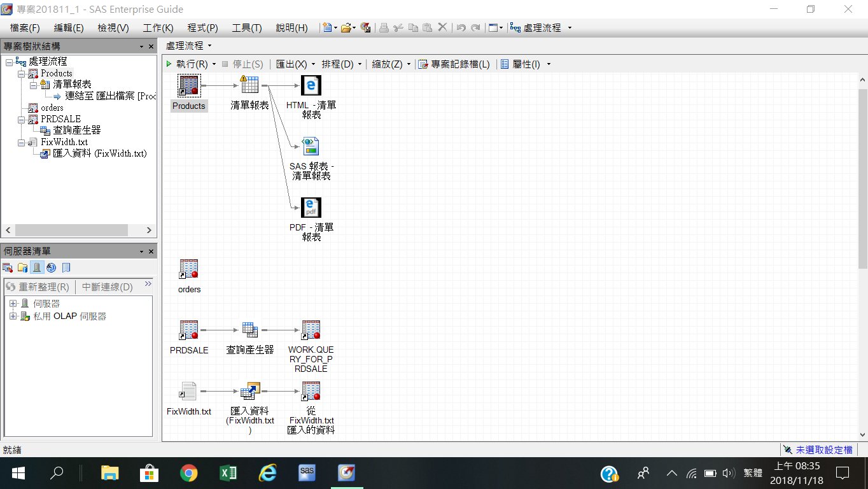Image resolution: width=868 pixels, height=489 pixels.
Task: Collapse the PRDSALE tree node
Action: click(x=21, y=119)
